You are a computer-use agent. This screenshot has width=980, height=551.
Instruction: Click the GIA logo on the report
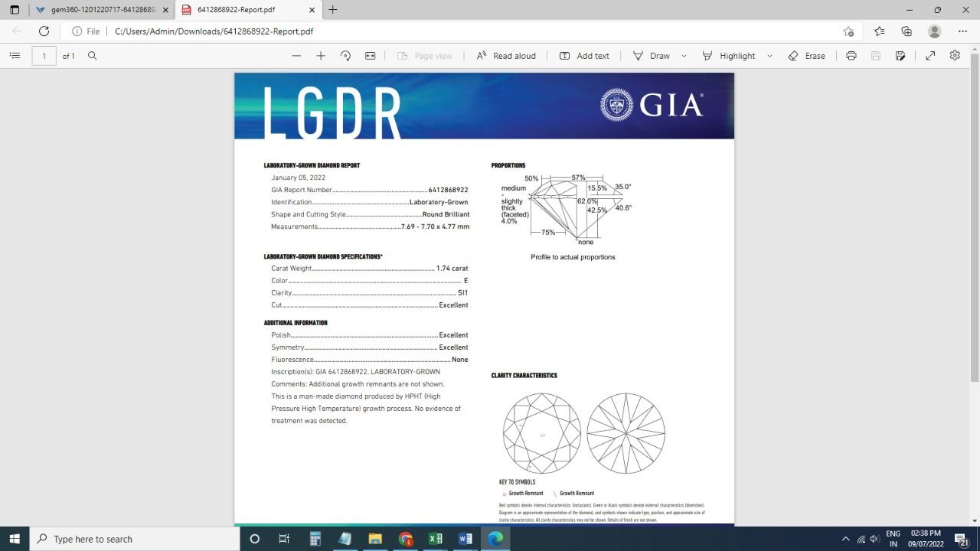pos(652,105)
